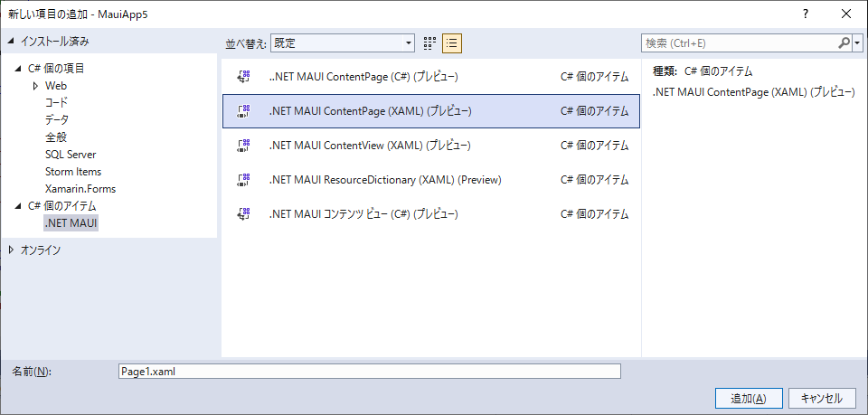Select the Web category label
This screenshot has height=415, width=868.
point(56,86)
